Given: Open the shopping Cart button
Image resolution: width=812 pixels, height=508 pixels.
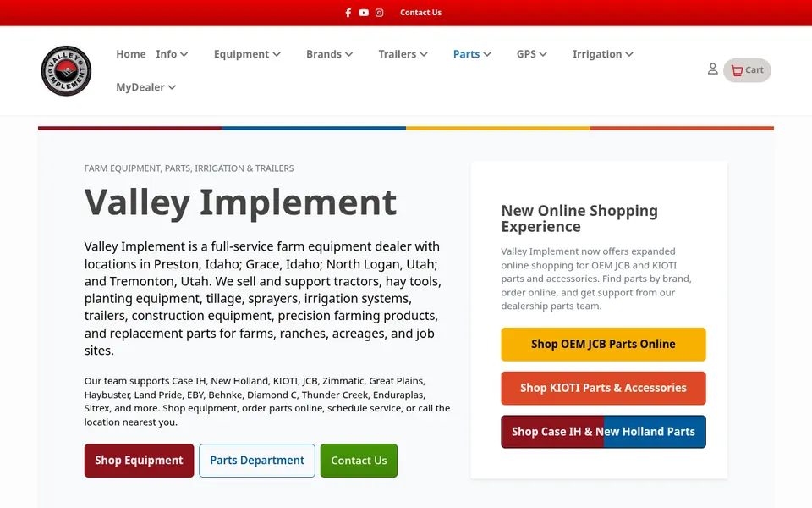Looking at the screenshot, I should point(747,70).
